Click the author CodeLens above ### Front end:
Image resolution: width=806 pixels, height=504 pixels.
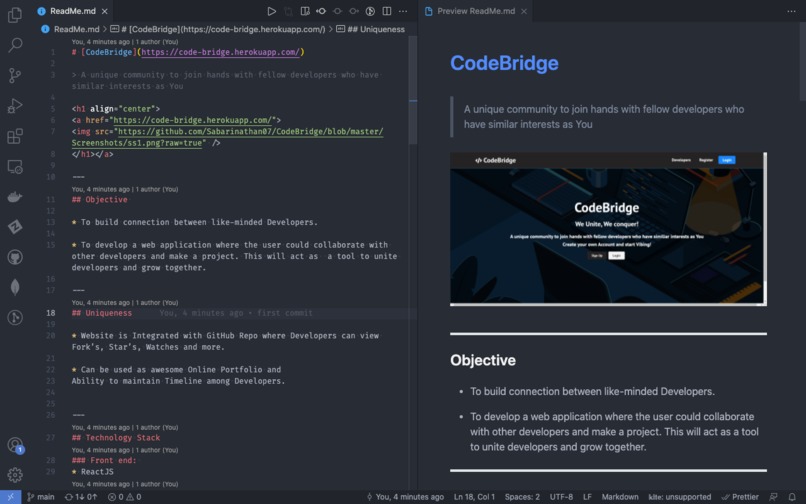coord(125,450)
